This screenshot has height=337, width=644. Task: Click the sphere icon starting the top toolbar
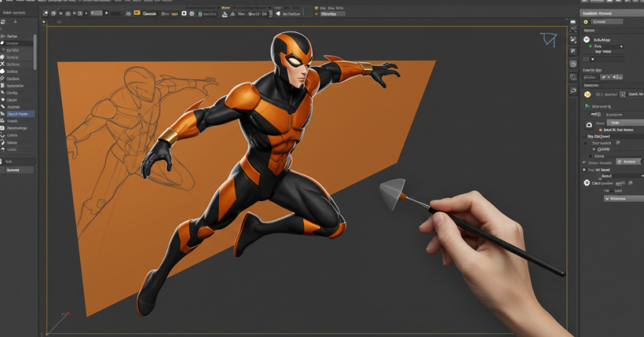[45, 14]
